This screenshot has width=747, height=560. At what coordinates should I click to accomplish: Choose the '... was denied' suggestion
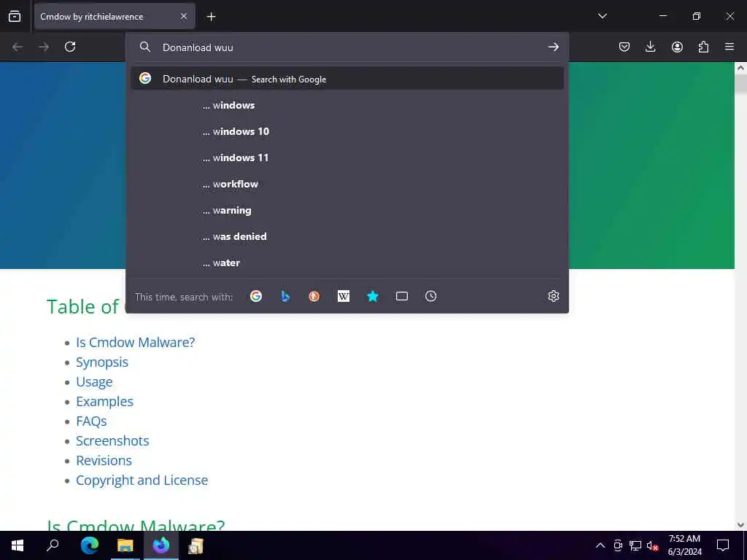[347, 236]
